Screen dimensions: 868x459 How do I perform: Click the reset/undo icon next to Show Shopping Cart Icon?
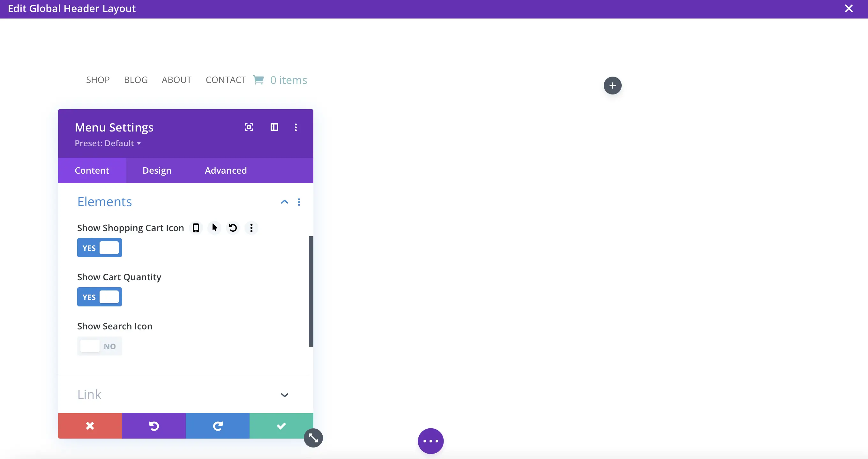pyautogui.click(x=233, y=228)
